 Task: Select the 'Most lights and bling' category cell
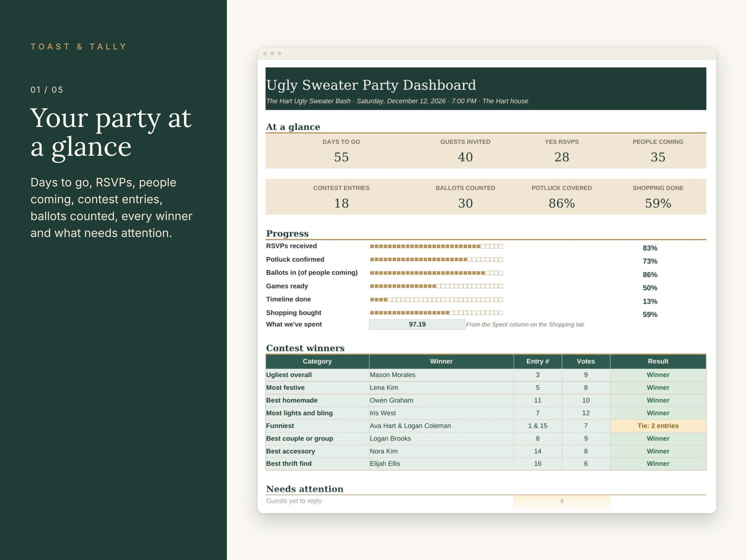(317, 413)
